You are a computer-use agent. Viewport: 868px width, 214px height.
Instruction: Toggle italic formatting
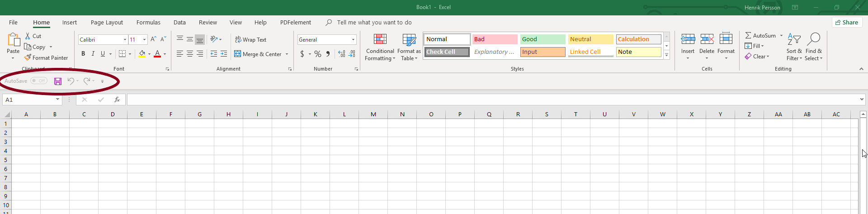[93, 54]
